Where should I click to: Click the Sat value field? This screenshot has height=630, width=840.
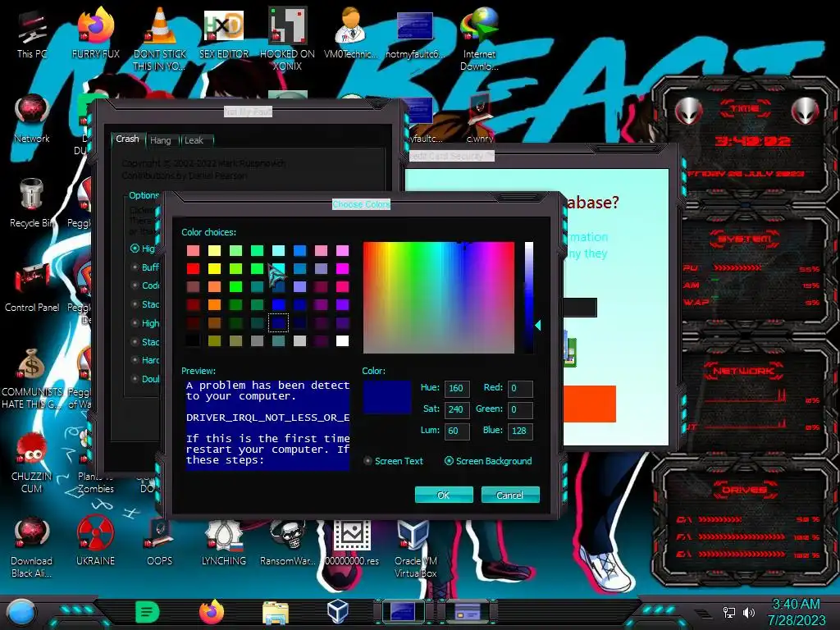coord(457,410)
